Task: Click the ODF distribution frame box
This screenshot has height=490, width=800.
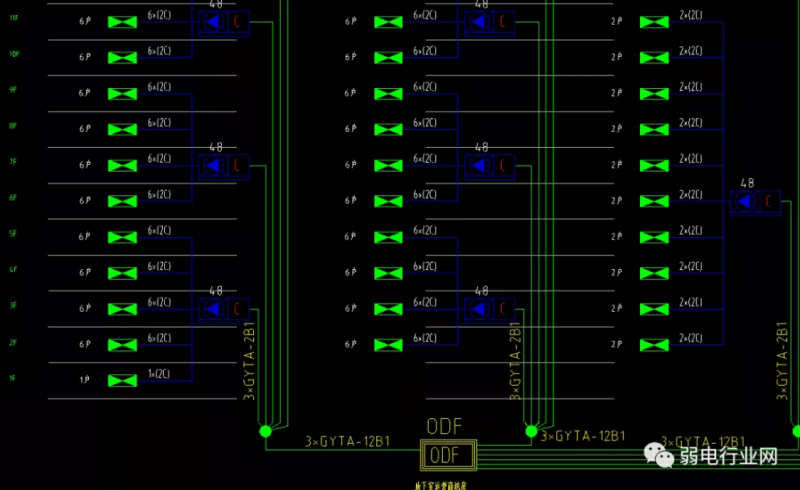Action: click(x=446, y=456)
